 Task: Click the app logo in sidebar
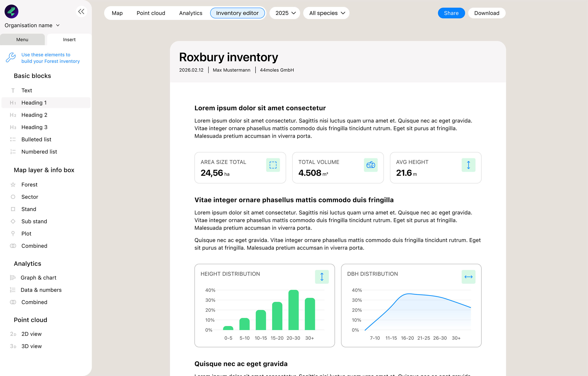[12, 12]
